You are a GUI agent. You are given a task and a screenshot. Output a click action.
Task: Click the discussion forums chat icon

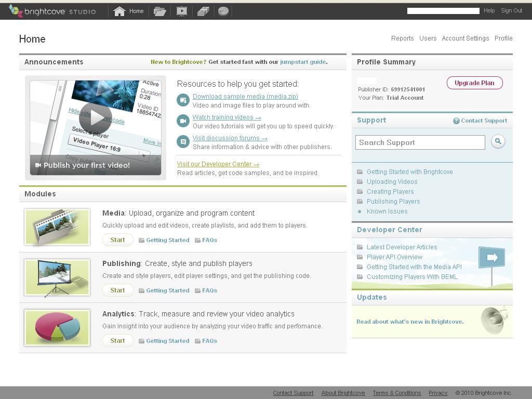[183, 141]
